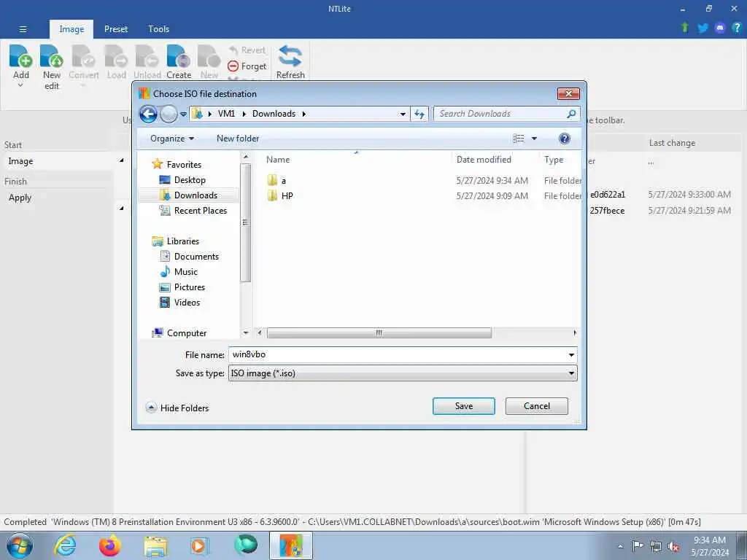Click the Revert arrow item in ribbon
The height and width of the screenshot is (560, 747).
point(247,50)
